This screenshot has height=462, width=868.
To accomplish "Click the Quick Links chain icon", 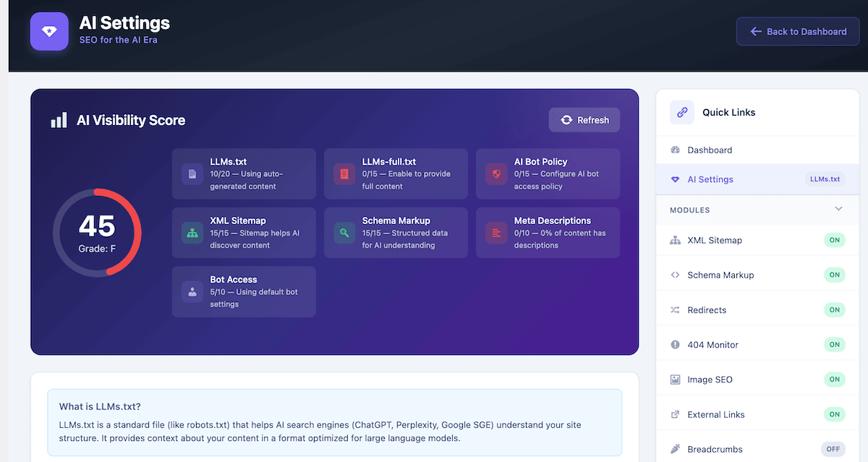I will pyautogui.click(x=681, y=112).
